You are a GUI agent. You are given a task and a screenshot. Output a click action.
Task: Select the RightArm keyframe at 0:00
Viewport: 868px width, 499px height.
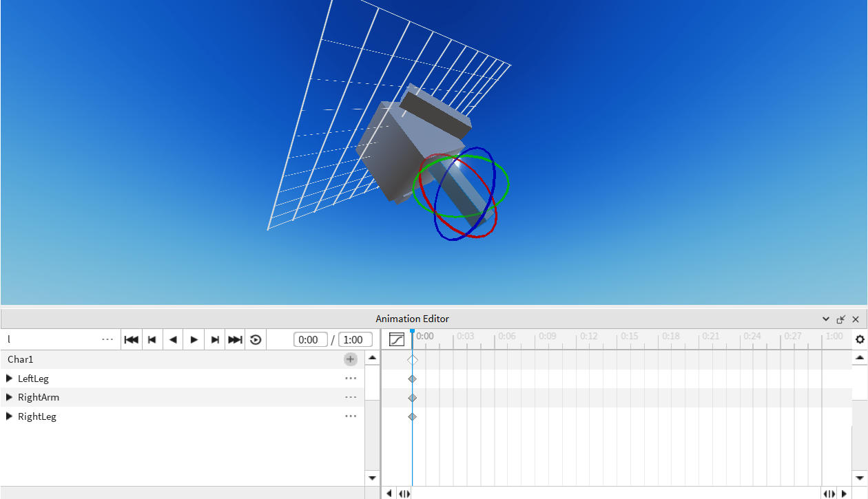pos(413,398)
